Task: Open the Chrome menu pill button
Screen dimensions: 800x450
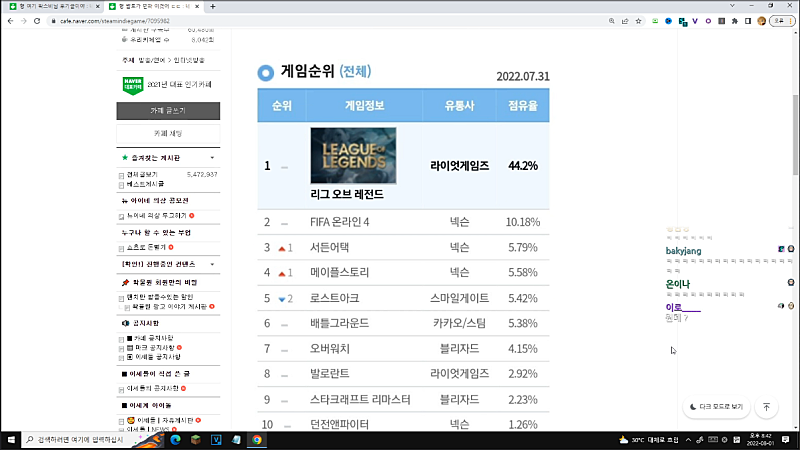Action: pyautogui.click(x=782, y=21)
